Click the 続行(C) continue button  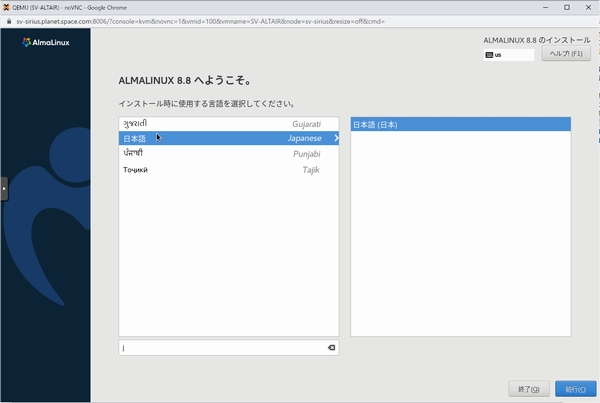(x=576, y=389)
